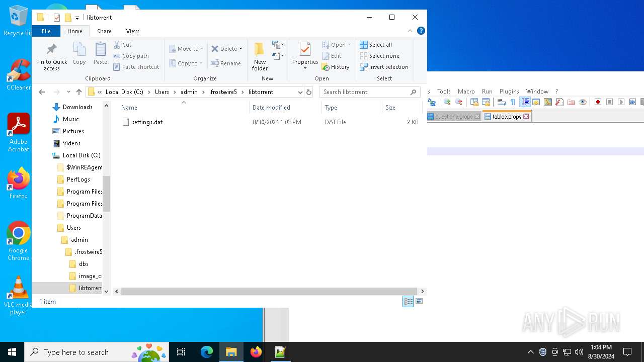Click Playback macro icon in Notepad++

point(621,102)
